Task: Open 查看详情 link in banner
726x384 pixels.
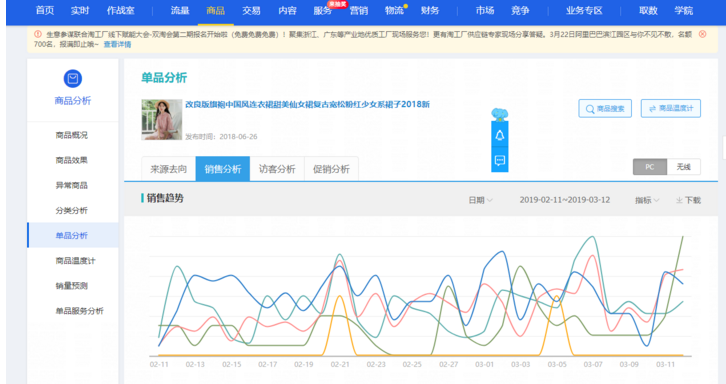Action: tap(117, 44)
